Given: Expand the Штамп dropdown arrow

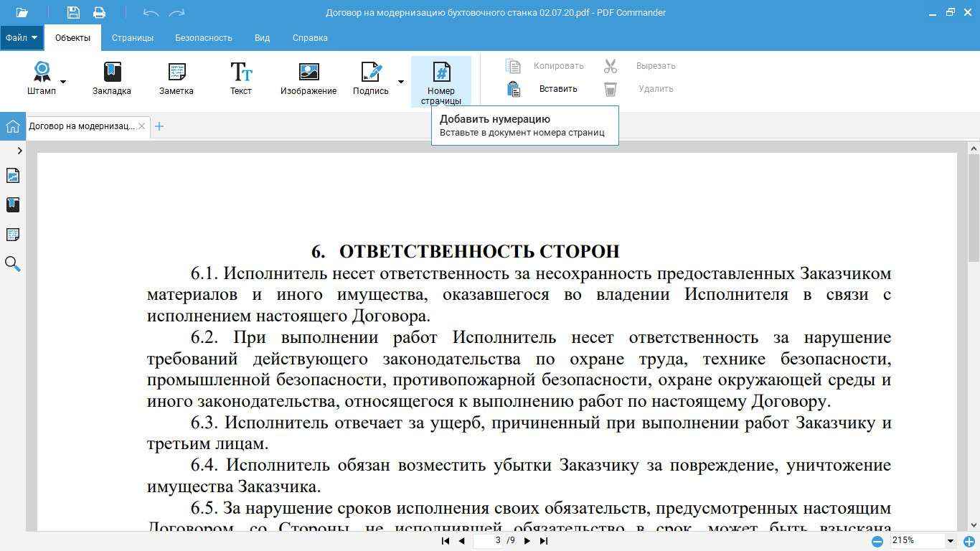Looking at the screenshot, I should coord(63,81).
